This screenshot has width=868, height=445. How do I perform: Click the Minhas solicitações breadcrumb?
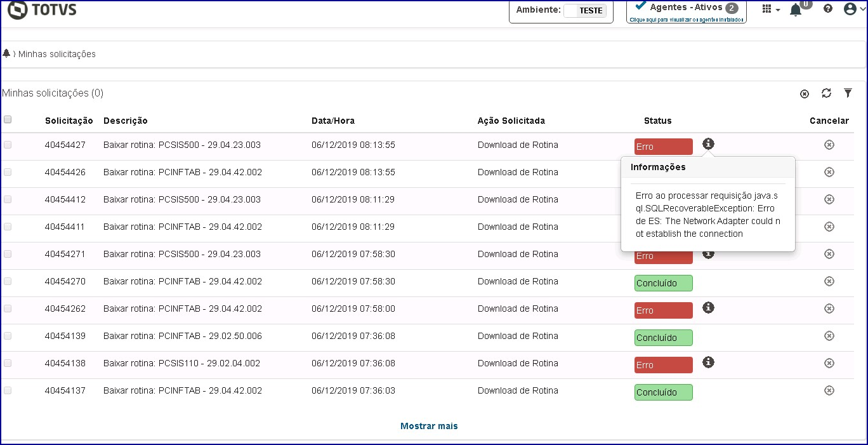(57, 54)
